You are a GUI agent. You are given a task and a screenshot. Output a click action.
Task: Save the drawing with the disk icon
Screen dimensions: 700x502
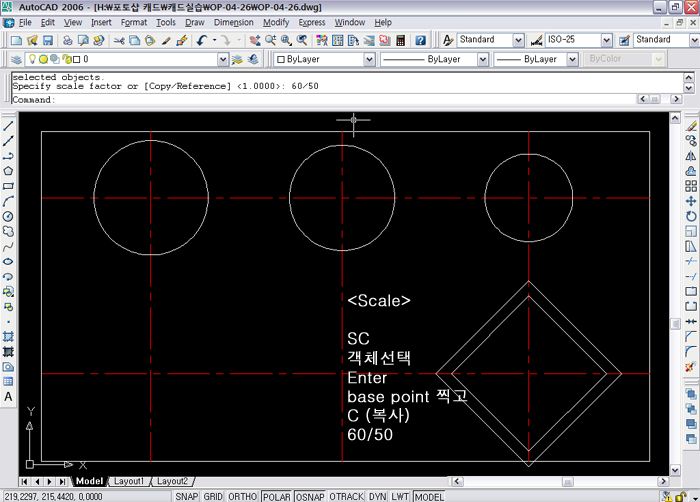coord(48,41)
